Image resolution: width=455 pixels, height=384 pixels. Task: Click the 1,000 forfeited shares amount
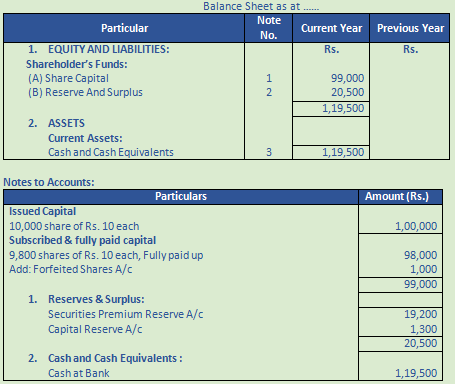tap(423, 269)
